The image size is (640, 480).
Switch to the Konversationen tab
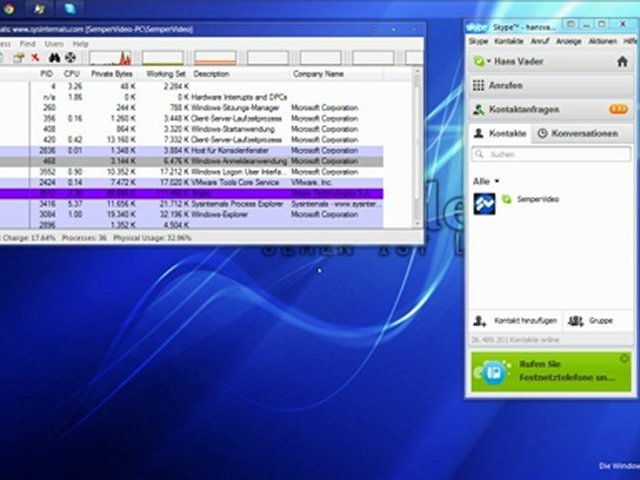[x=578, y=132]
